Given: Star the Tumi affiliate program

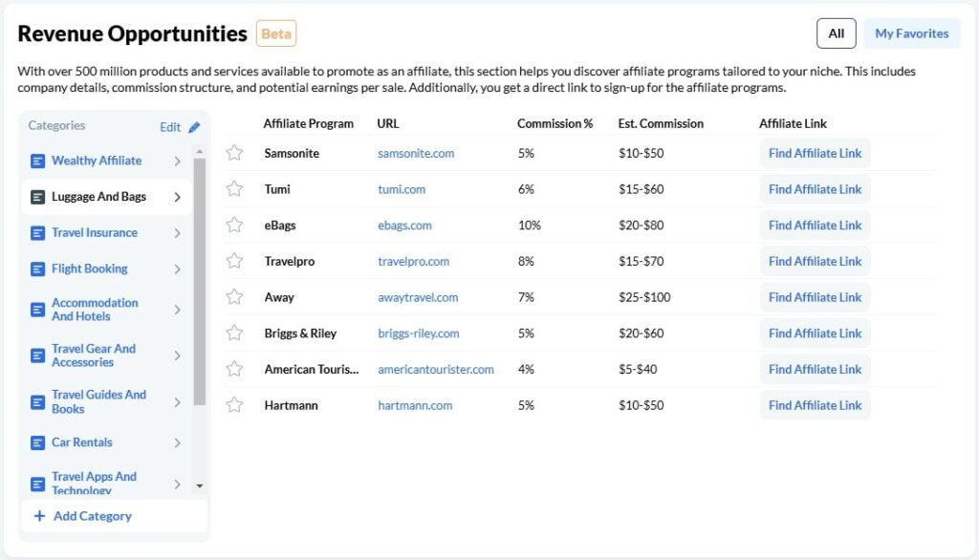Looking at the screenshot, I should pyautogui.click(x=234, y=188).
